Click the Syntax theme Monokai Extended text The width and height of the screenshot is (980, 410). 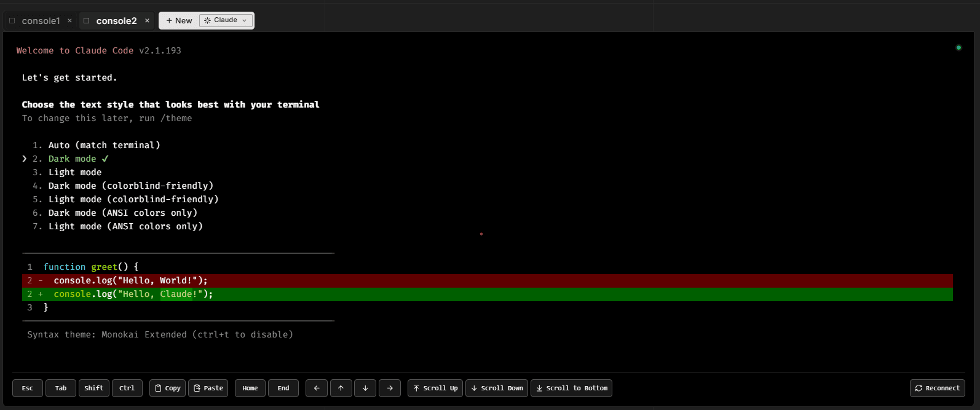pyautogui.click(x=160, y=334)
